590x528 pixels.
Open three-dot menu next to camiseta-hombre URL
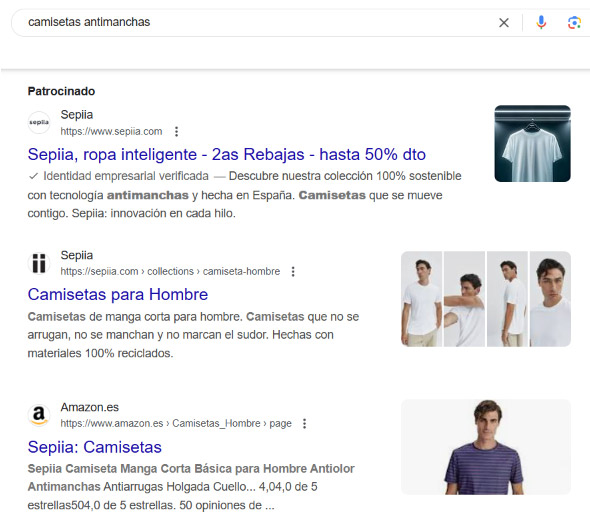pyautogui.click(x=293, y=271)
